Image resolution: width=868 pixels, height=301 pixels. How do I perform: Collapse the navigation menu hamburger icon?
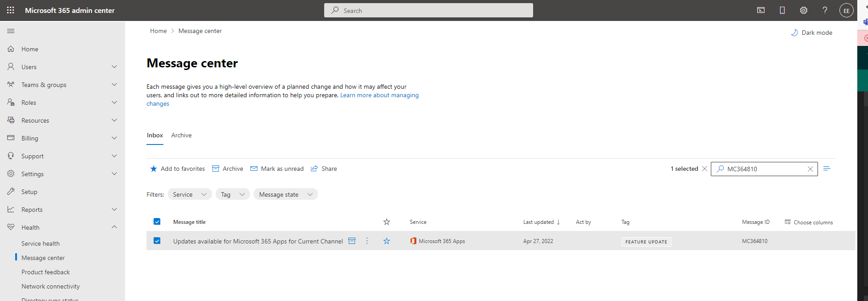pos(11,31)
